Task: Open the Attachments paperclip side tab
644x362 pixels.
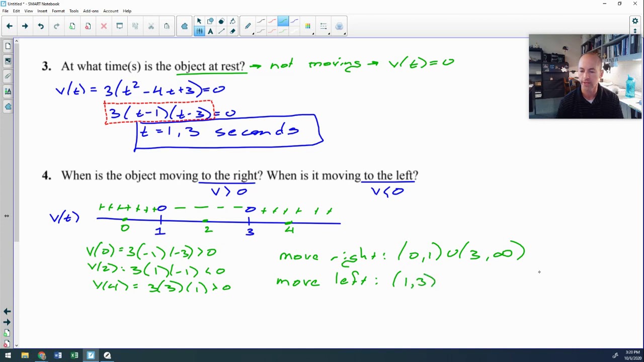Action: (x=8, y=76)
